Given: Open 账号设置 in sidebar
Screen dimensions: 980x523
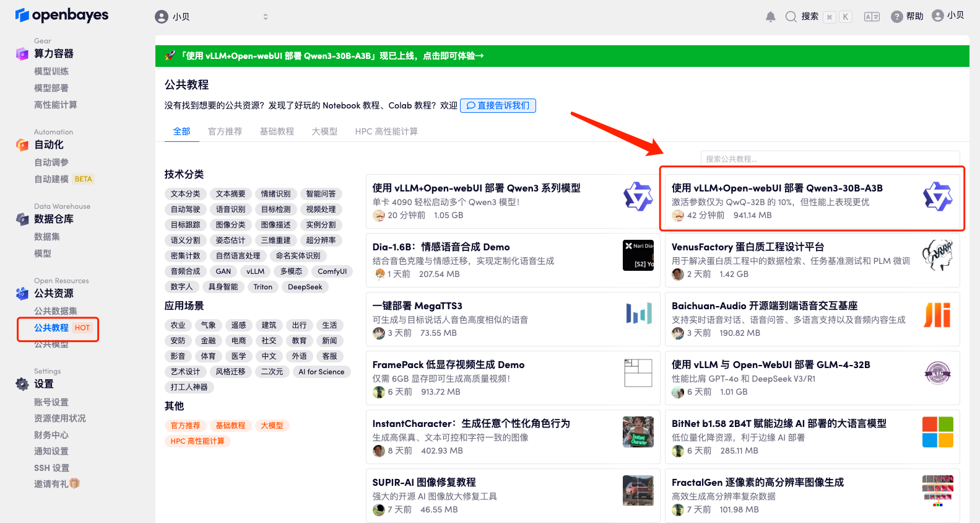Looking at the screenshot, I should tap(51, 402).
